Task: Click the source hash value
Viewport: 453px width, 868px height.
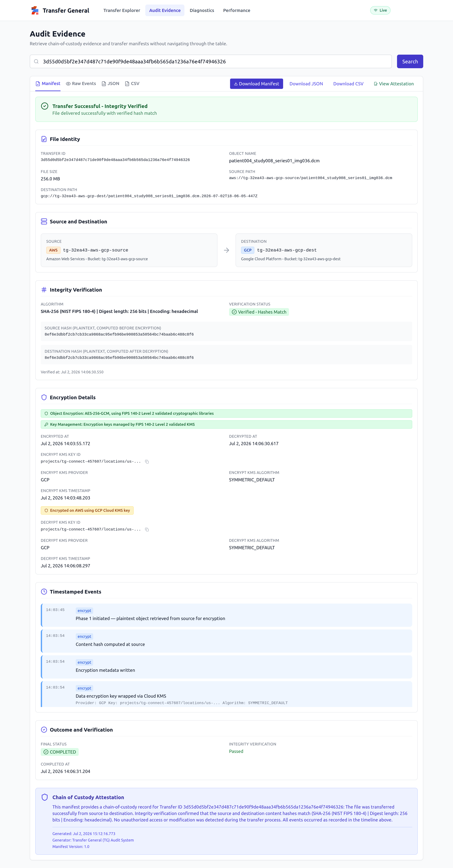Action: 119,335
